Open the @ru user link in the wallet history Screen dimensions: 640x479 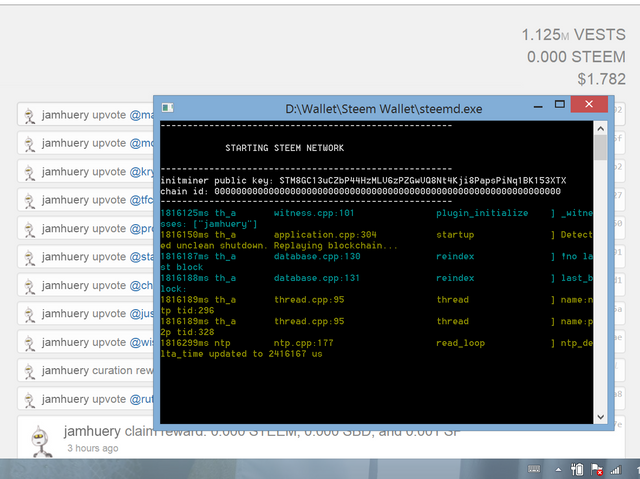point(141,399)
